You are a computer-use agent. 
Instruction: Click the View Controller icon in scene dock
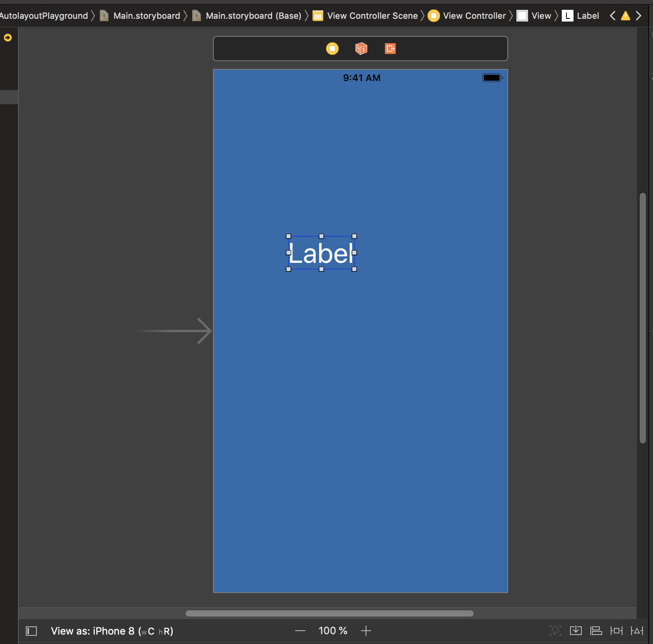(x=332, y=49)
